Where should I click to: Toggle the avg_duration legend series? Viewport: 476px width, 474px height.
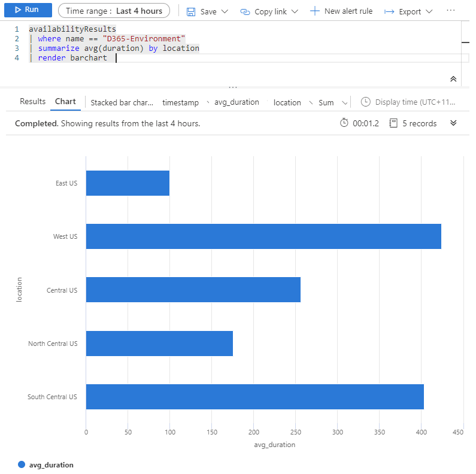point(46,464)
